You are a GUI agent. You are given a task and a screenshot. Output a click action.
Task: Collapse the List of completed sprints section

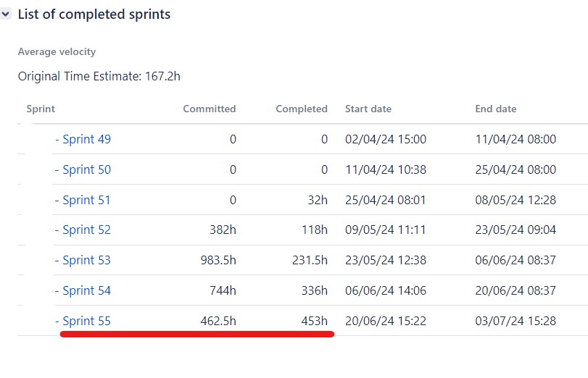coord(6,14)
